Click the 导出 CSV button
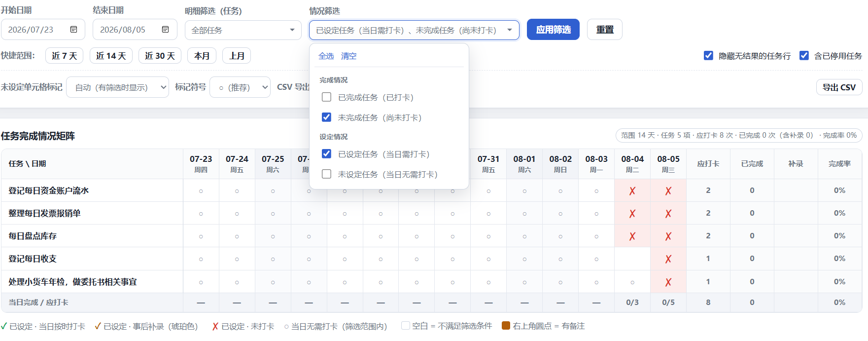Image resolution: width=868 pixels, height=341 pixels. (839, 87)
